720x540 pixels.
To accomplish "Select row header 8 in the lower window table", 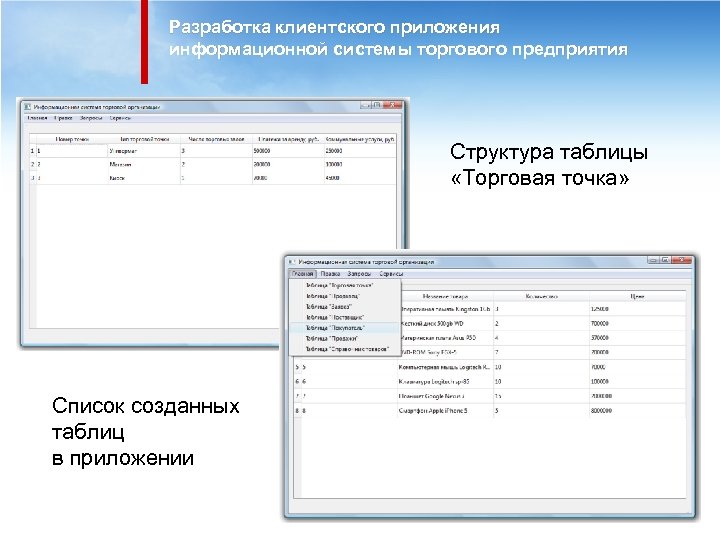I will click(297, 411).
